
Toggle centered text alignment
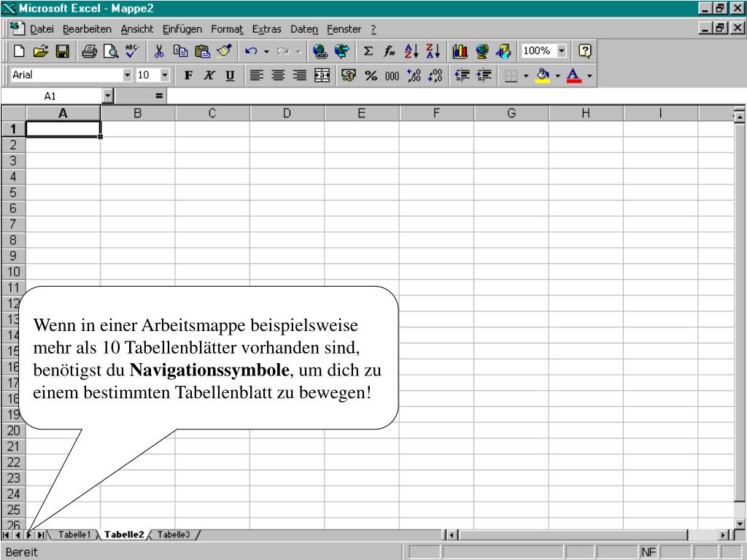(279, 75)
